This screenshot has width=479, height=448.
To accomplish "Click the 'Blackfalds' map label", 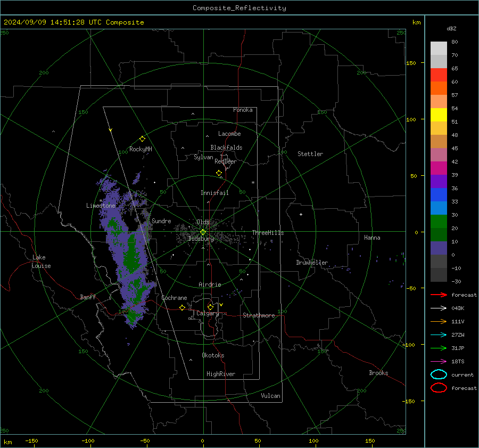I will click(x=226, y=148).
